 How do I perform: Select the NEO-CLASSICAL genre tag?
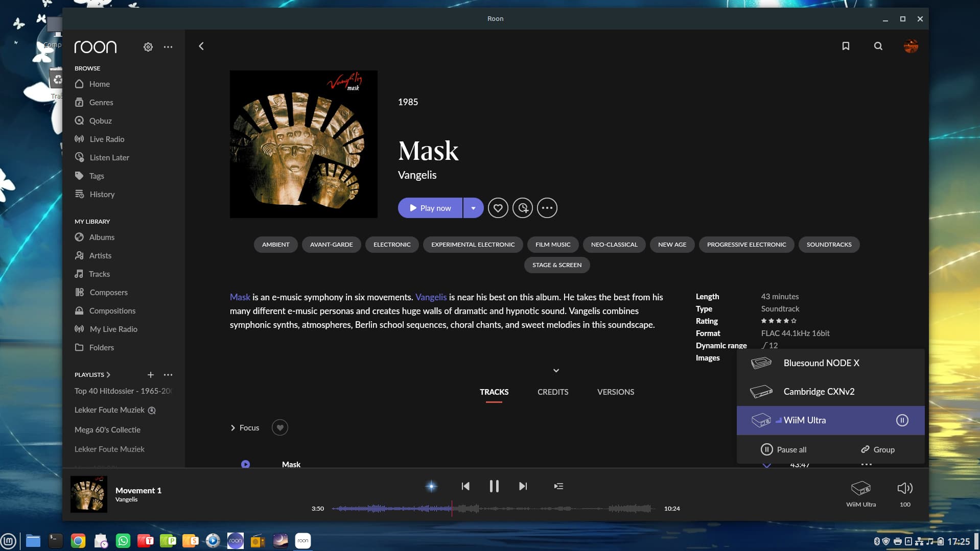tap(614, 245)
